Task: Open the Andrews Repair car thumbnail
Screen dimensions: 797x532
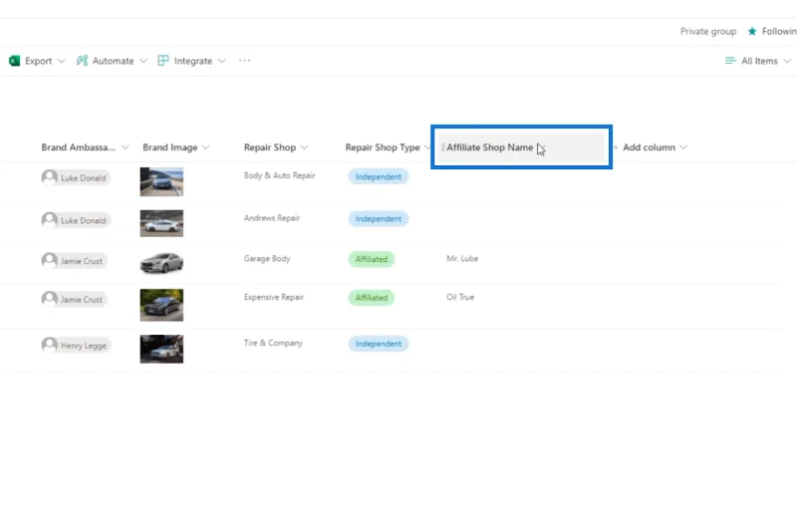Action: pos(161,223)
